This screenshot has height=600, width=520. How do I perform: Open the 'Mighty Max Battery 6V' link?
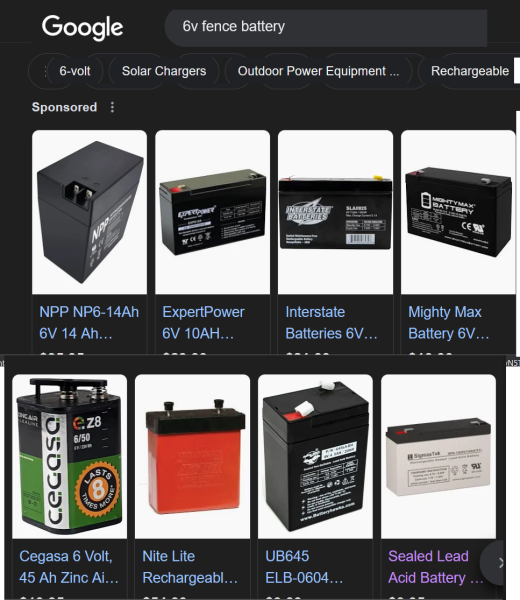pos(448,323)
